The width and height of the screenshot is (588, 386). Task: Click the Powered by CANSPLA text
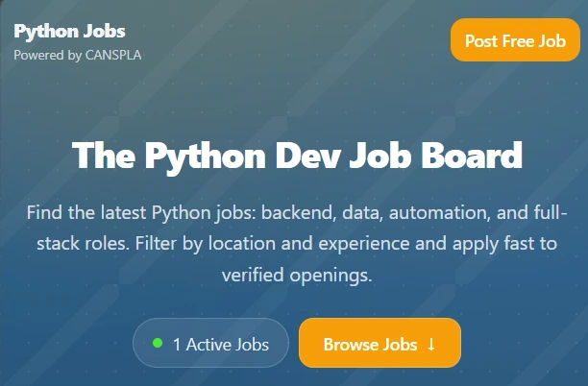78,55
